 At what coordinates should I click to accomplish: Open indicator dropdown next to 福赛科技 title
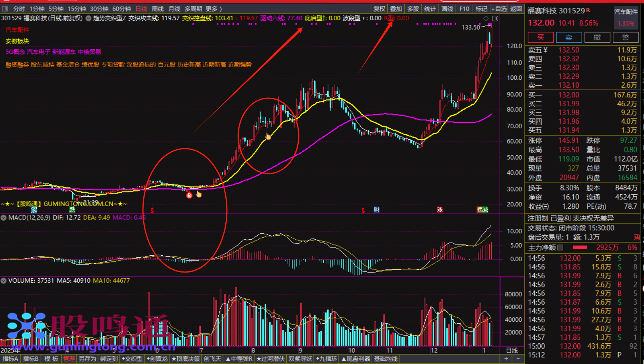tap(89, 18)
